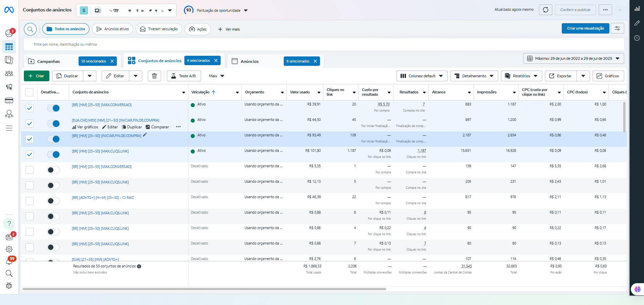Focus the filter by name or metric field
Viewport: 644px width, 305px height.
[x=324, y=44]
